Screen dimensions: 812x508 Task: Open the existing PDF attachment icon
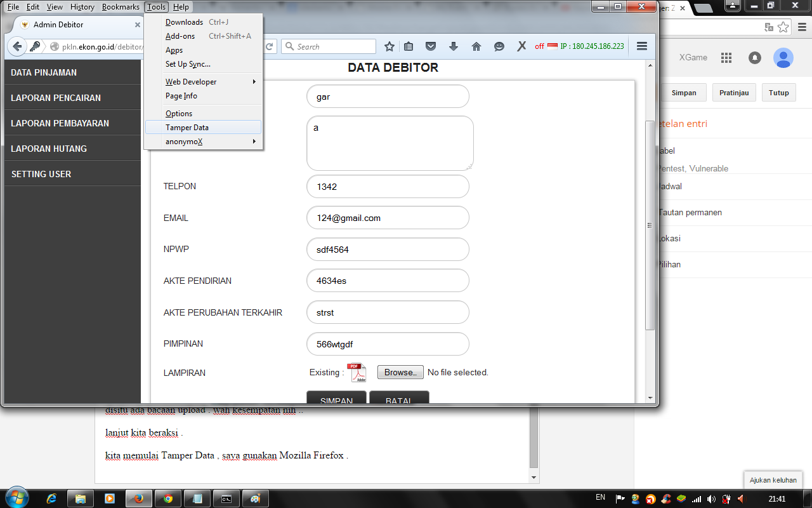357,372
